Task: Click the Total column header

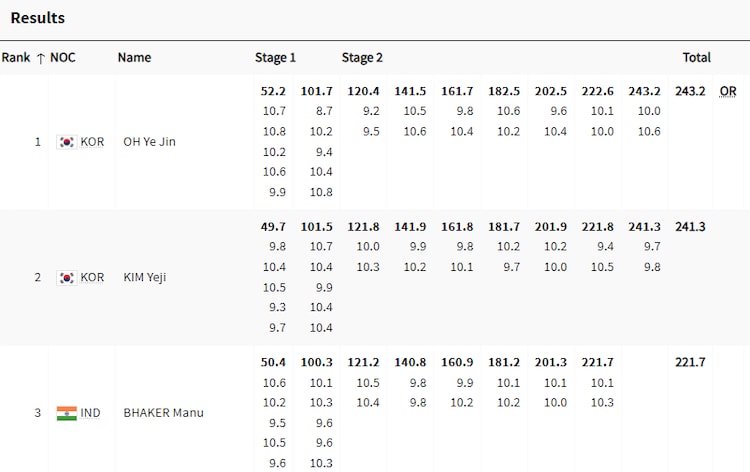Action: (697, 58)
